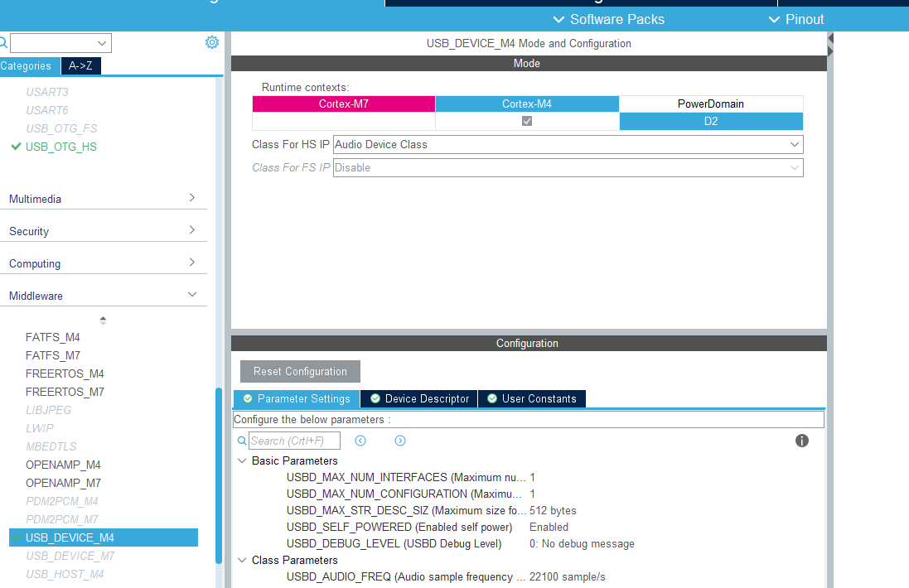The width and height of the screenshot is (909, 588).
Task: Click the Reset Configuration button
Action: click(300, 371)
